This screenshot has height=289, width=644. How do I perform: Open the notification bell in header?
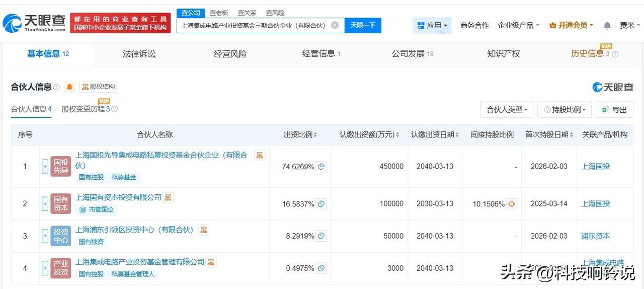(x=607, y=25)
